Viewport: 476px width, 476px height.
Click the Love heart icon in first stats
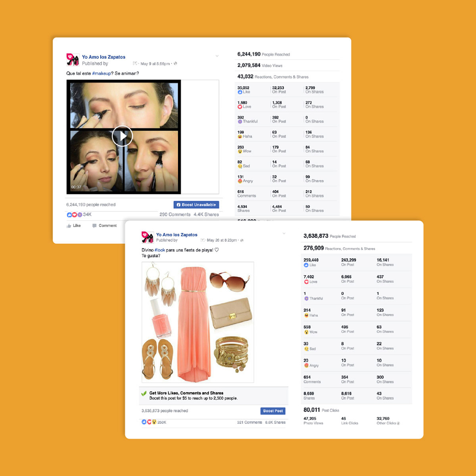coord(240,107)
